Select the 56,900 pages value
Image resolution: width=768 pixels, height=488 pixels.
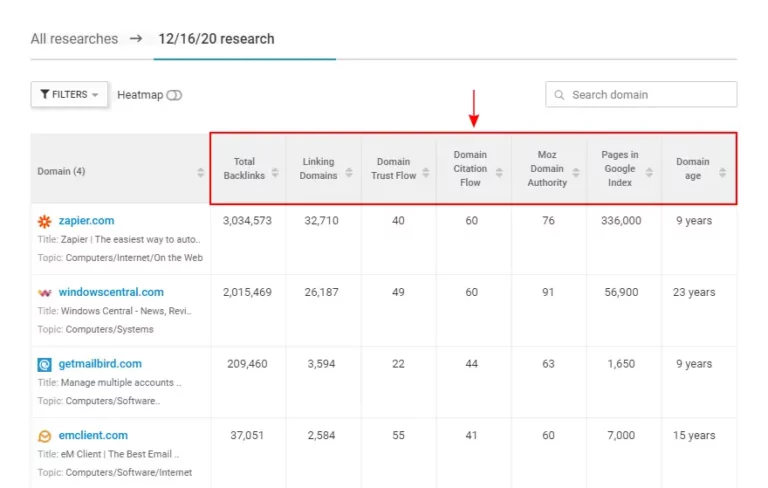[x=621, y=292]
